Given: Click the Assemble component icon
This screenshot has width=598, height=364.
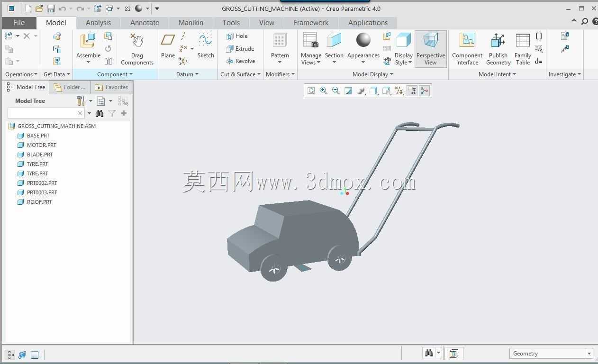Looking at the screenshot, I should (x=88, y=40).
